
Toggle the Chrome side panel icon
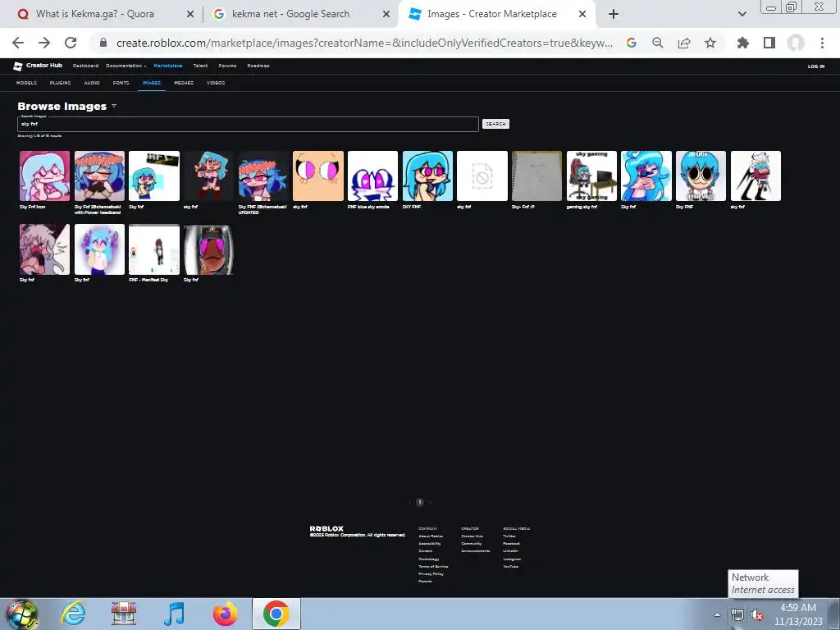click(x=769, y=43)
